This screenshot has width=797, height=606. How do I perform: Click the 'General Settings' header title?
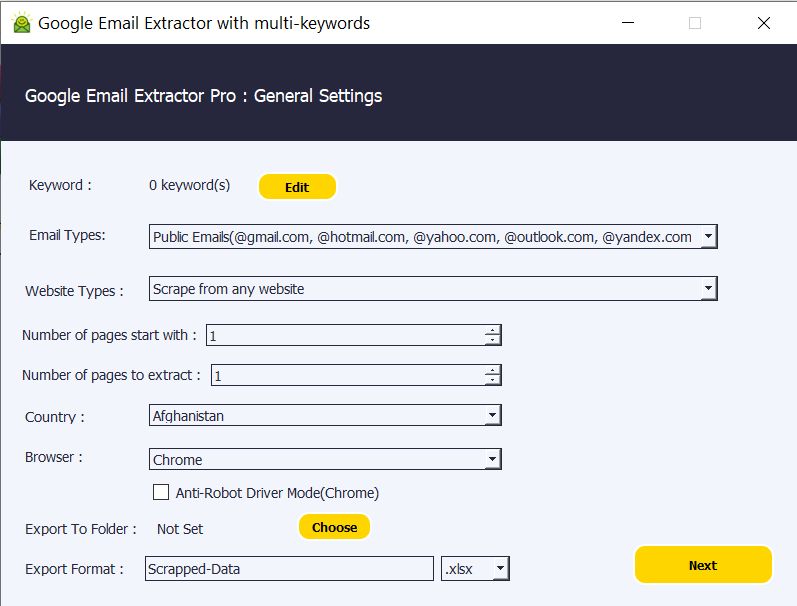pyautogui.click(x=318, y=96)
